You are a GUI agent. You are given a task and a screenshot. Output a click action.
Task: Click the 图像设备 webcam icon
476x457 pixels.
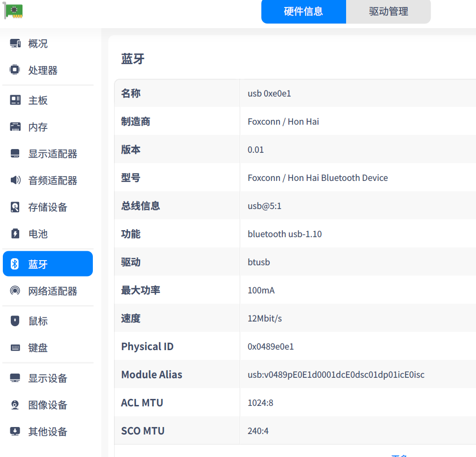(x=15, y=405)
